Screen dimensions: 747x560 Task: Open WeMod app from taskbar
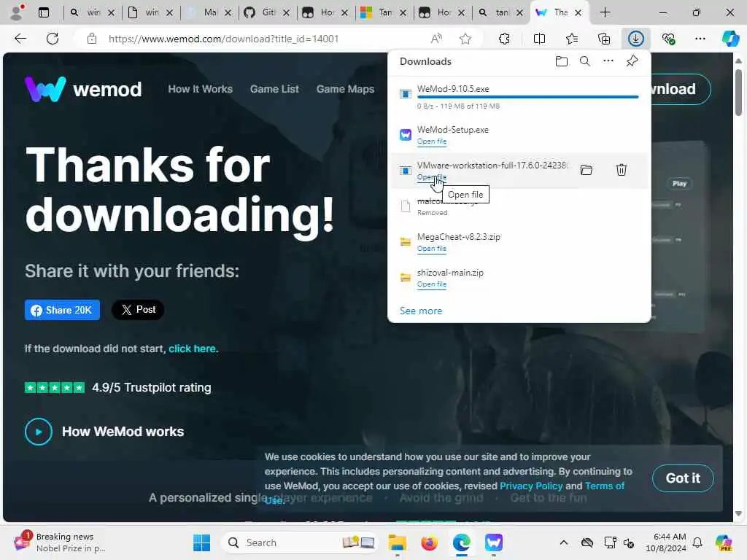click(x=494, y=542)
